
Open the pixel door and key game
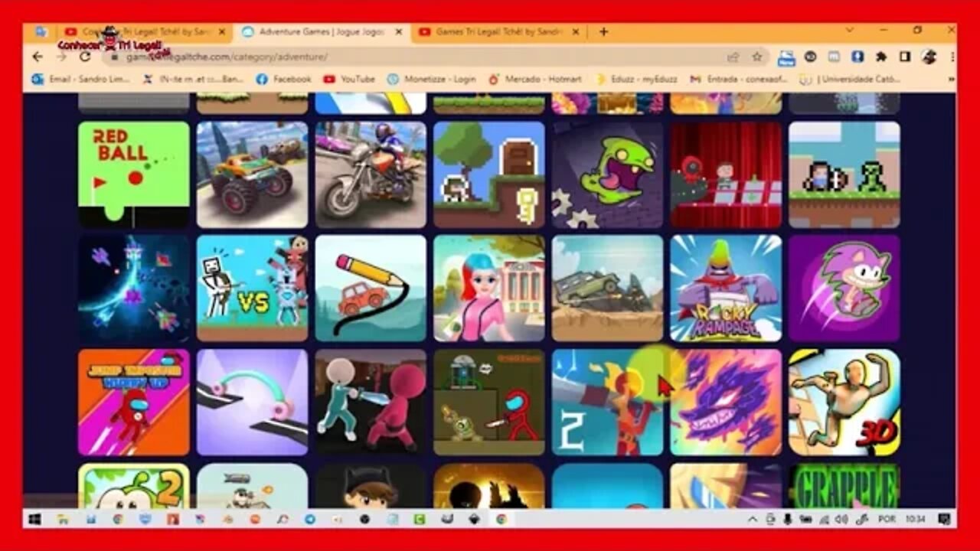[489, 174]
